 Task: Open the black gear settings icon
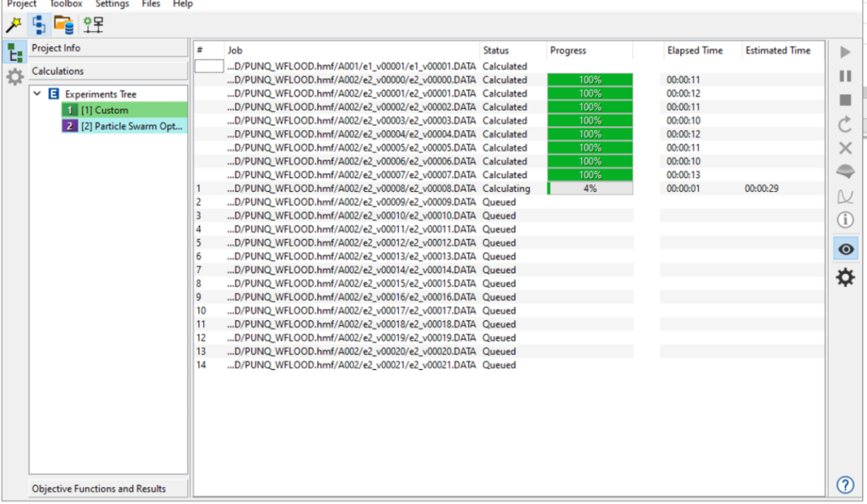845,278
